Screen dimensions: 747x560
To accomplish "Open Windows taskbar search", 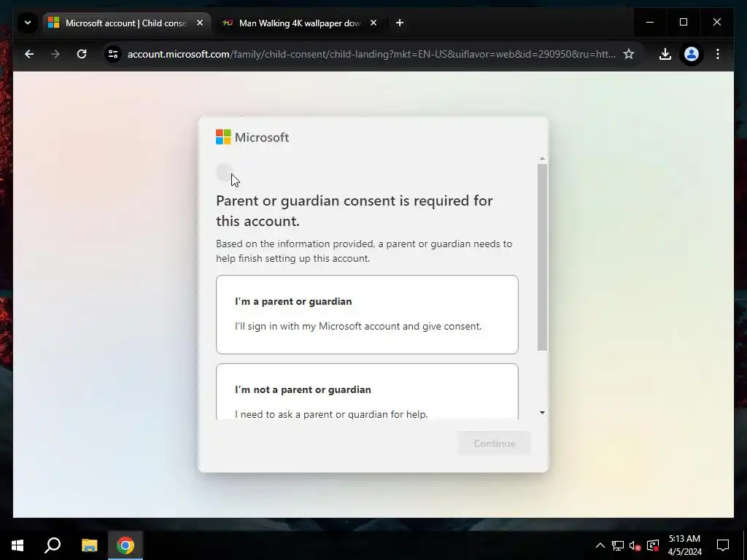I will (x=53, y=545).
